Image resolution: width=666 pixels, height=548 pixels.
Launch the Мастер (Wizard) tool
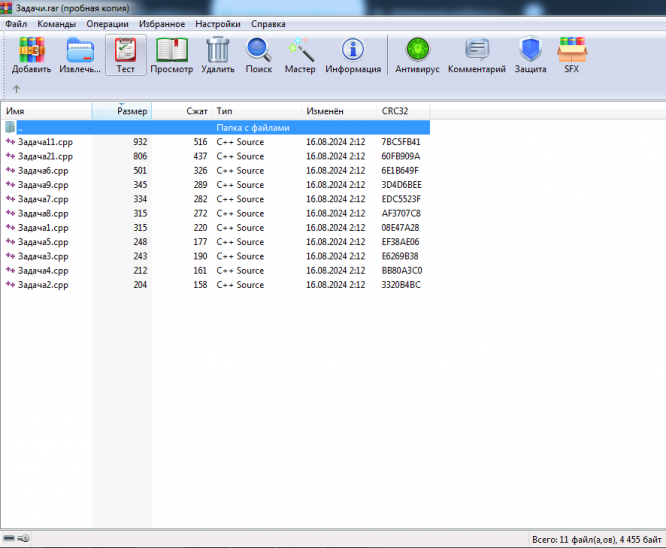click(x=300, y=55)
